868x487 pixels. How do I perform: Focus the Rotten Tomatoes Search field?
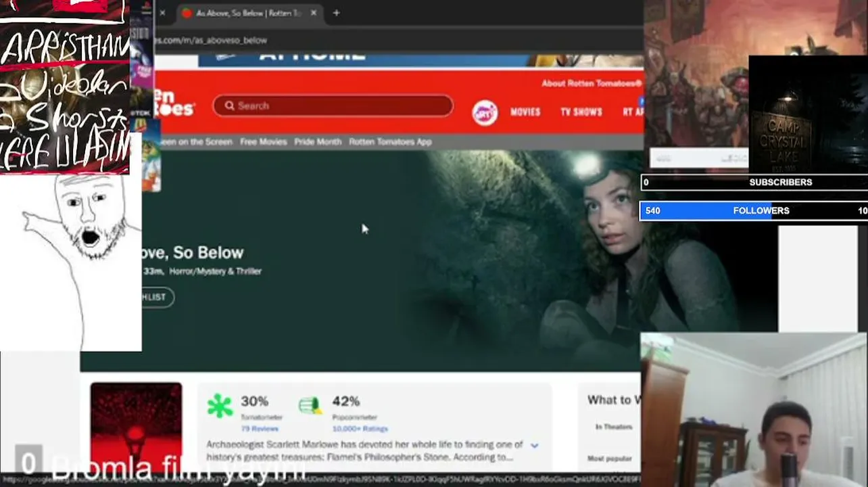(x=333, y=106)
